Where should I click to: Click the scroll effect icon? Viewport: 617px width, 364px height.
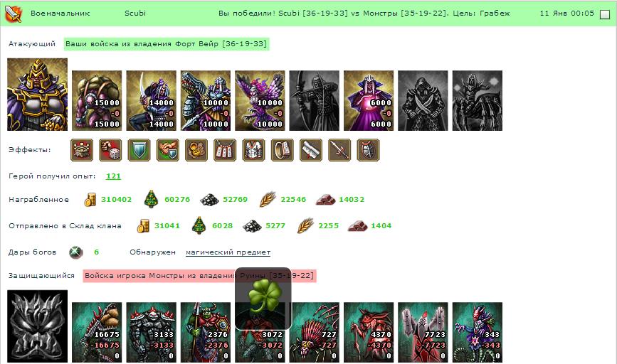311,150
